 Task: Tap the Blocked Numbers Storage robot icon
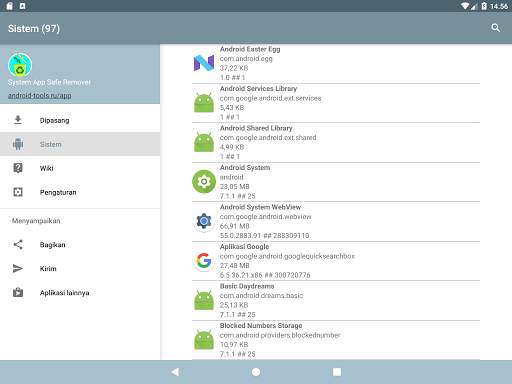coord(204,340)
